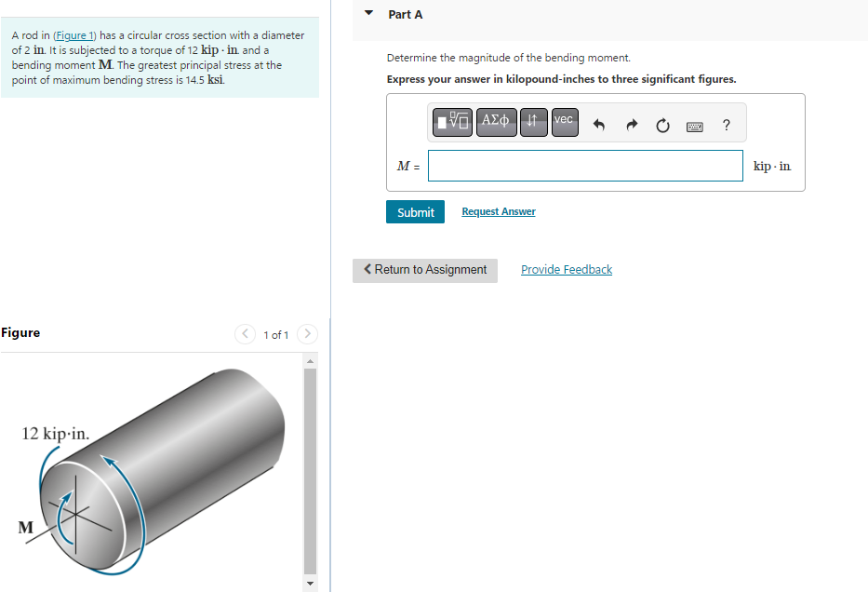The height and width of the screenshot is (592, 868).
Task: Open the equation editor help question mark
Action: pyautogui.click(x=726, y=124)
